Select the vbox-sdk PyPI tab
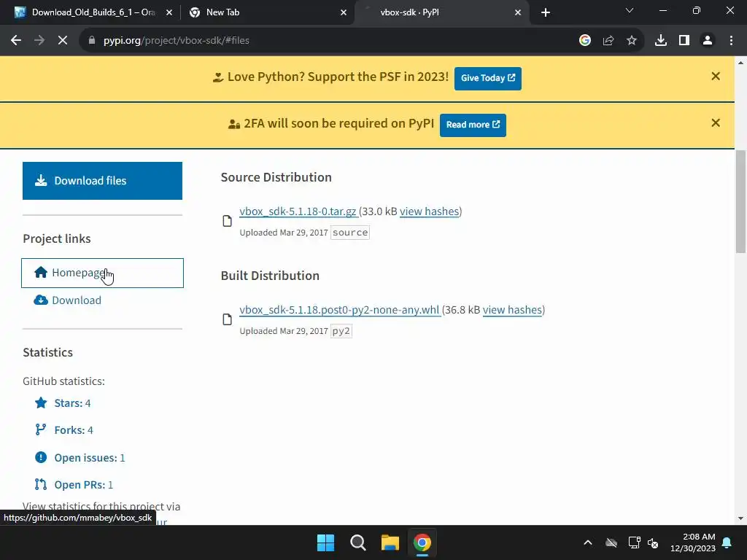This screenshot has width=747, height=560. [441, 12]
